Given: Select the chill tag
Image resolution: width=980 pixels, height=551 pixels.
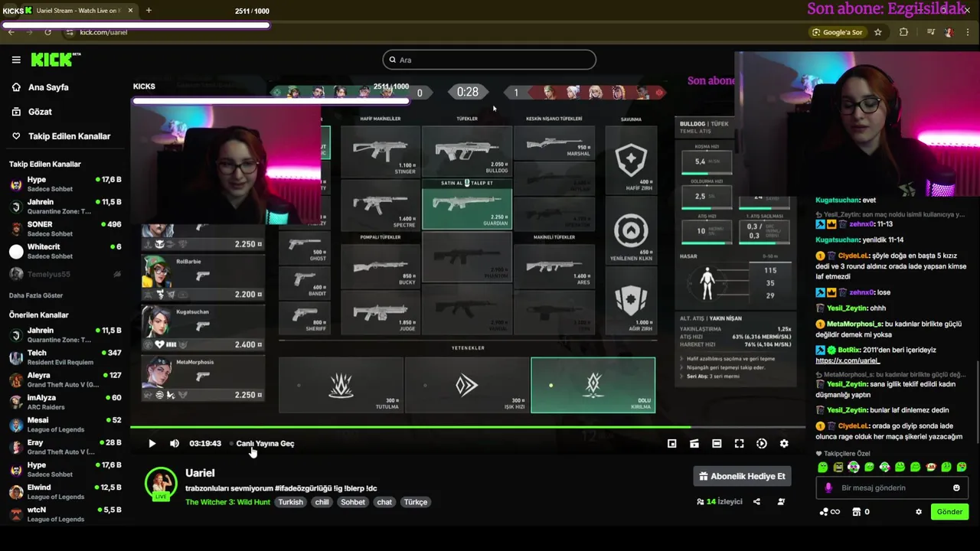Looking at the screenshot, I should point(322,502).
